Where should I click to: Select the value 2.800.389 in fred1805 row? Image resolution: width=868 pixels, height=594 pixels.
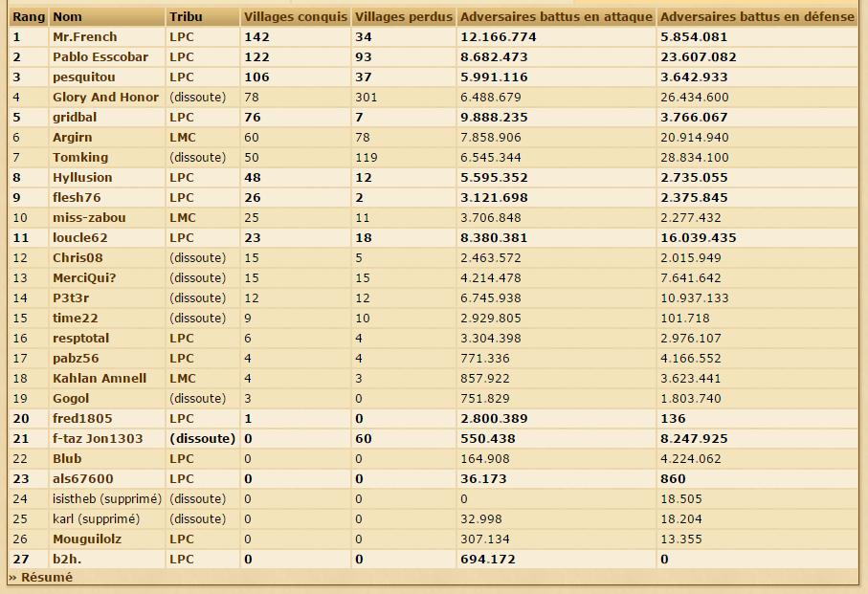(x=494, y=419)
